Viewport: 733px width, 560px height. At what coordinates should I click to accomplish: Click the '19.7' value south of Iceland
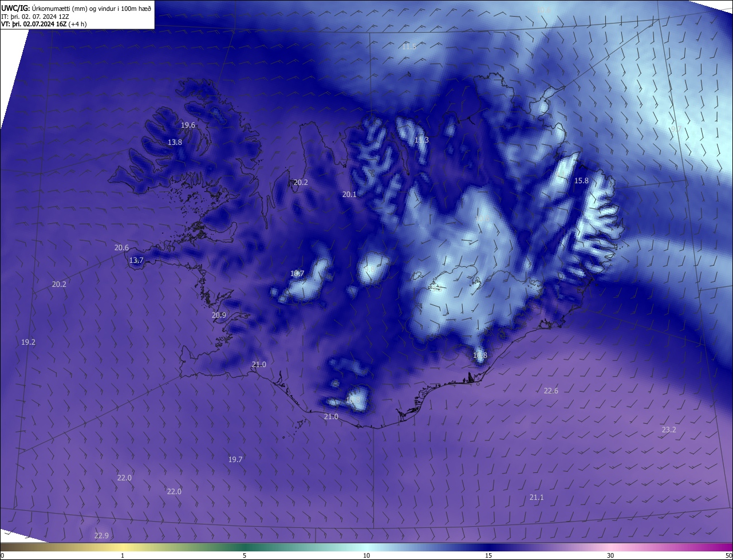[235, 460]
